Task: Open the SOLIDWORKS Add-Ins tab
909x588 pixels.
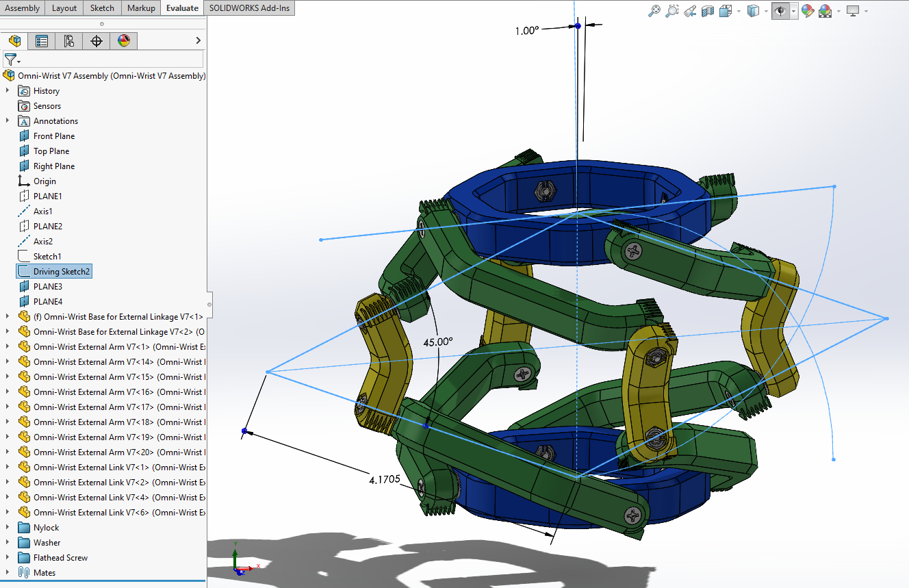Action: tap(249, 8)
